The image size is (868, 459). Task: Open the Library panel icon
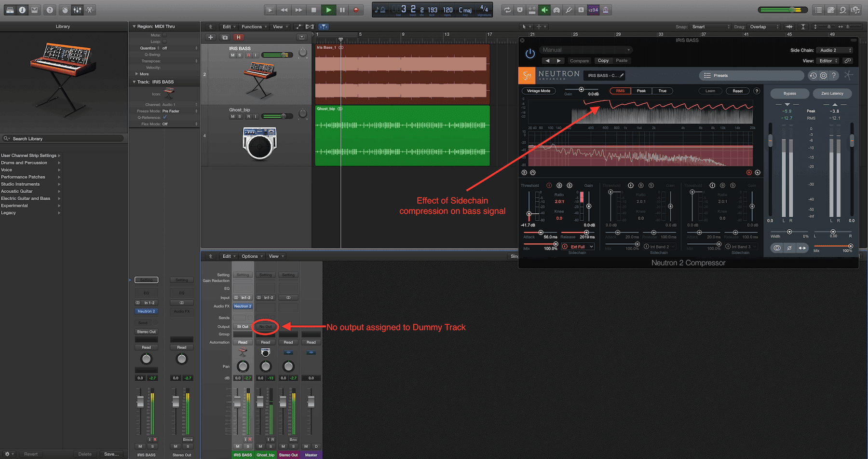10,10
